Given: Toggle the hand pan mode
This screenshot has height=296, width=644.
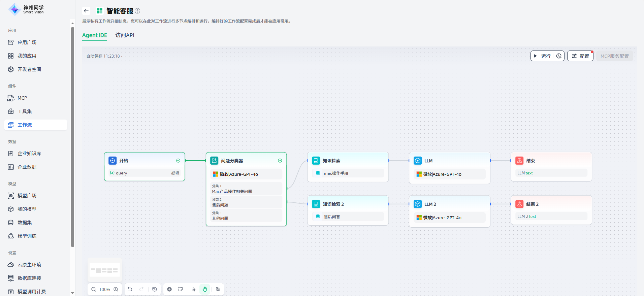Looking at the screenshot, I should click(x=205, y=289).
